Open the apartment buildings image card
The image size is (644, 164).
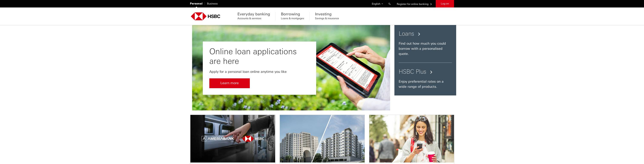(322, 139)
